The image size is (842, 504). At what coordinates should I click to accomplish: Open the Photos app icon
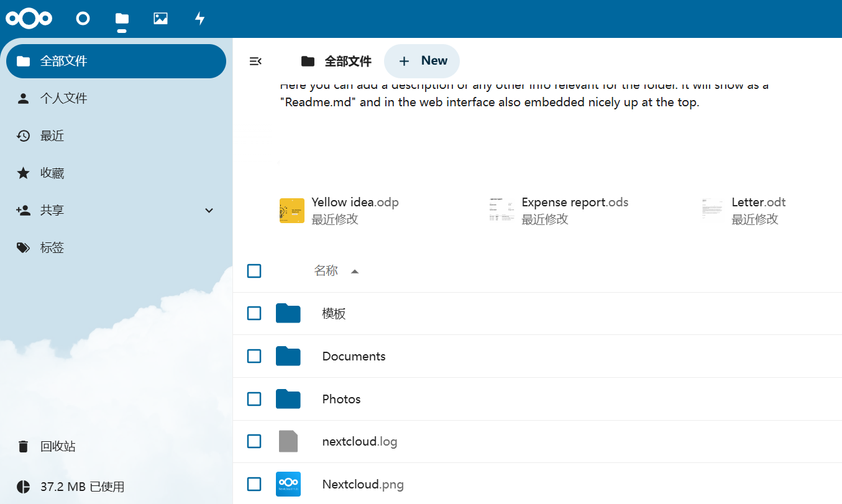(160, 19)
